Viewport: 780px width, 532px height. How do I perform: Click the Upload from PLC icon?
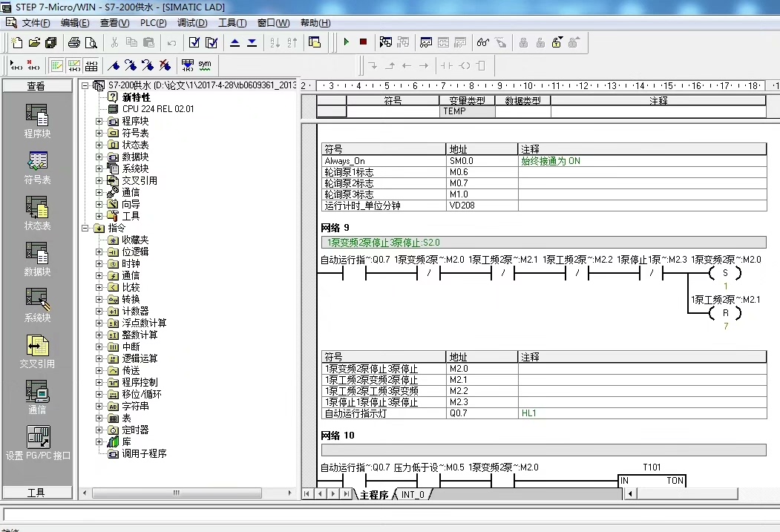click(x=235, y=43)
